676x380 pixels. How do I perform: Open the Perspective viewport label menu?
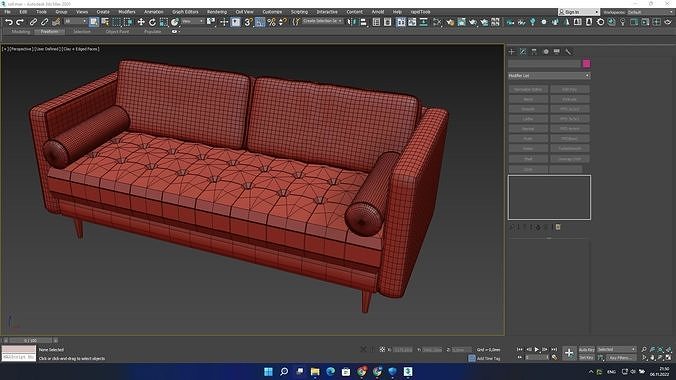(20, 49)
